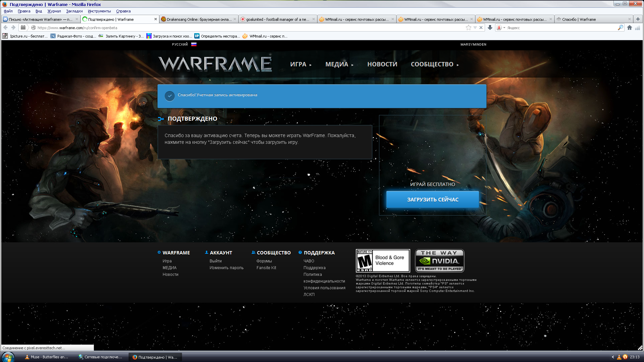Click the Firefox home icon

pyautogui.click(x=630, y=28)
